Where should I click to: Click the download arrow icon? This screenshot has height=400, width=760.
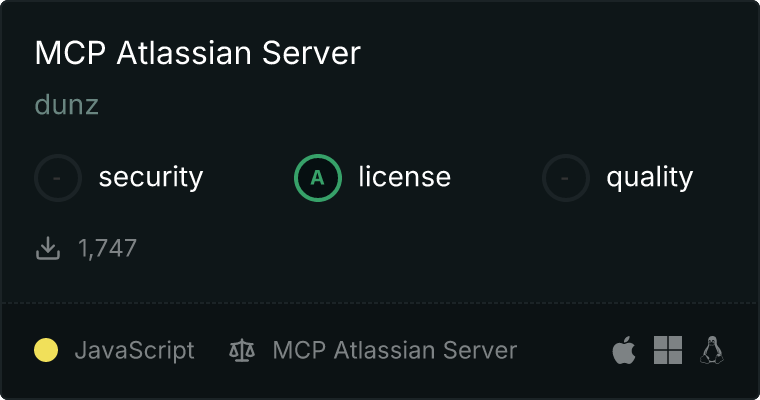coord(48,248)
